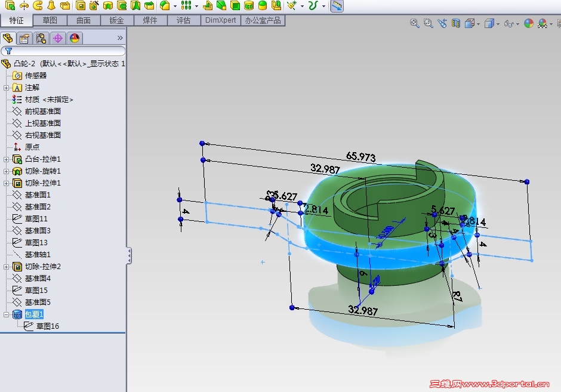
Task: Select the Dome tool
Action: pyautogui.click(x=263, y=5)
